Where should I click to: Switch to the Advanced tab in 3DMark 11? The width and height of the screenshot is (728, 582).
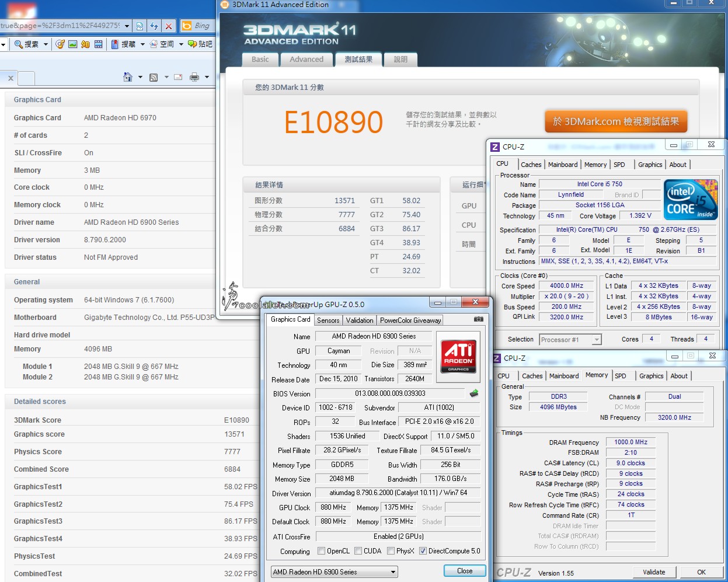tap(306, 59)
